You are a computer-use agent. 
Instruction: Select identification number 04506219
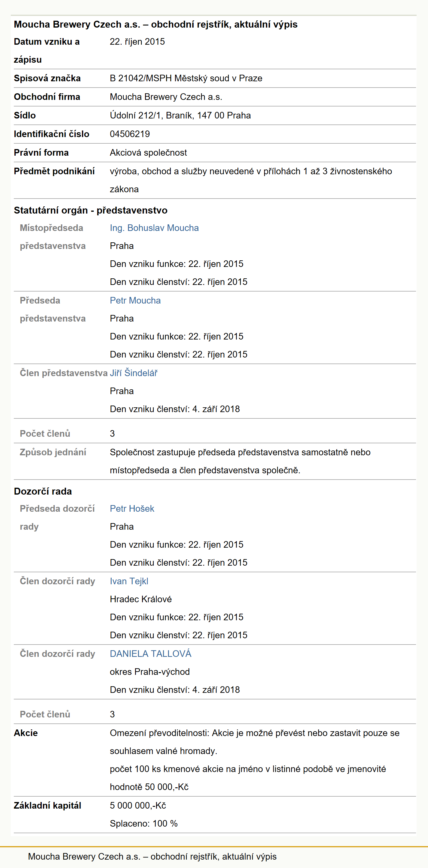point(130,134)
